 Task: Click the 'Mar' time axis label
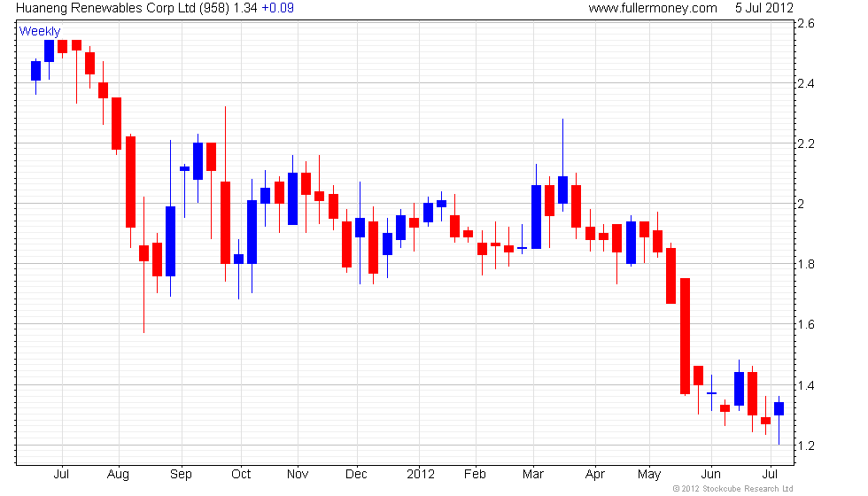click(x=533, y=474)
